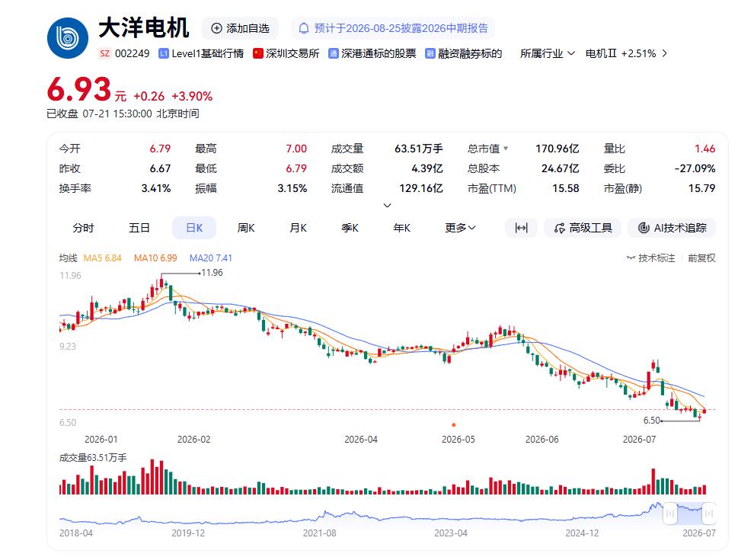738x560 pixels.
Task: Toggle the 总市值 dropdown triangle
Action: pos(506,149)
